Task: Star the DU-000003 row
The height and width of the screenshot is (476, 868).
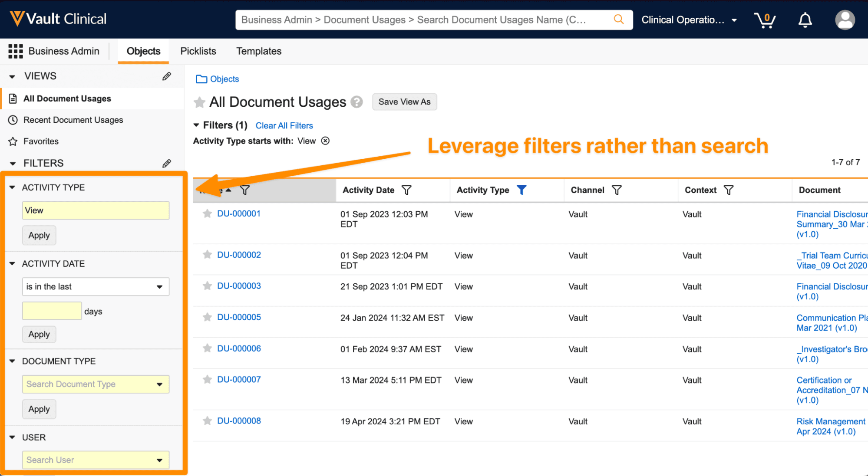Action: 207,286
